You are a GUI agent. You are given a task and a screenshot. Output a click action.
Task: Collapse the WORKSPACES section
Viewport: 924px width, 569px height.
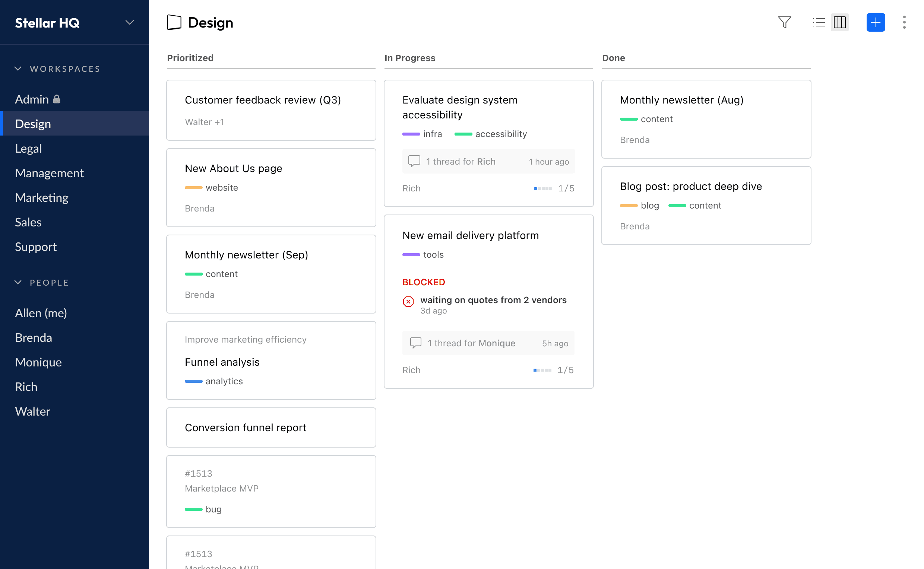(x=18, y=68)
